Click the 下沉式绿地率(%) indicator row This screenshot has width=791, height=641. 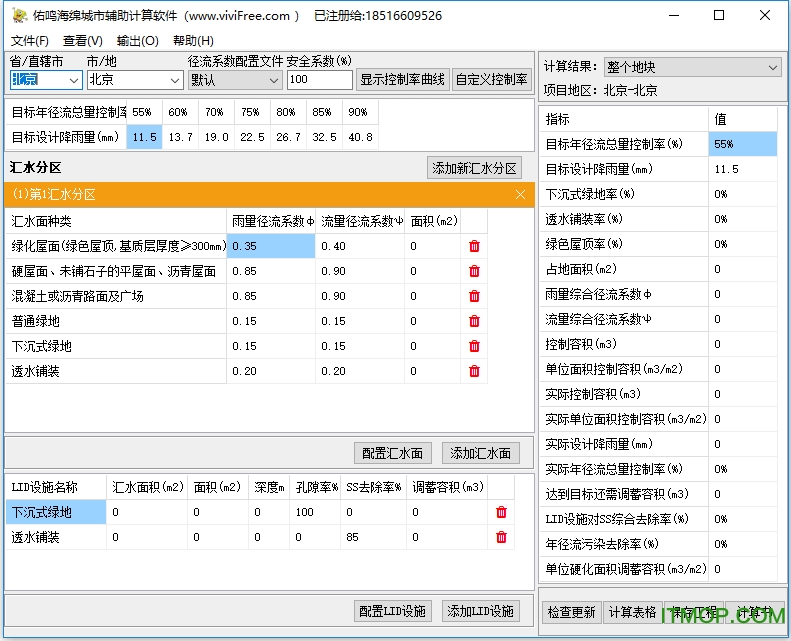click(658, 194)
